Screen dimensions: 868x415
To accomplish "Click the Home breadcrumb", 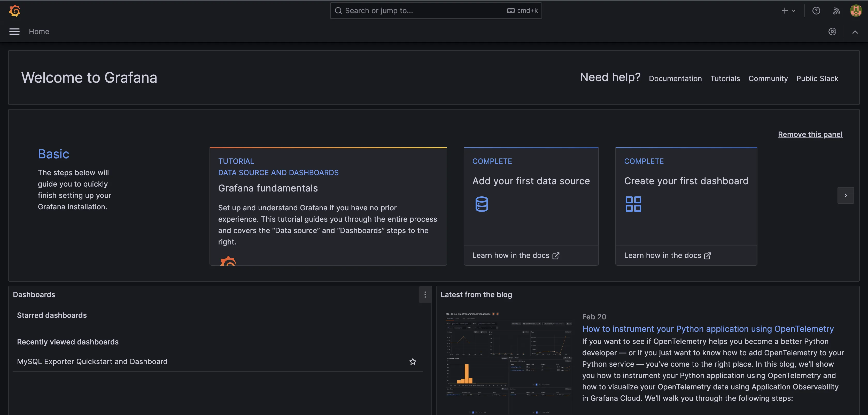I will [39, 31].
